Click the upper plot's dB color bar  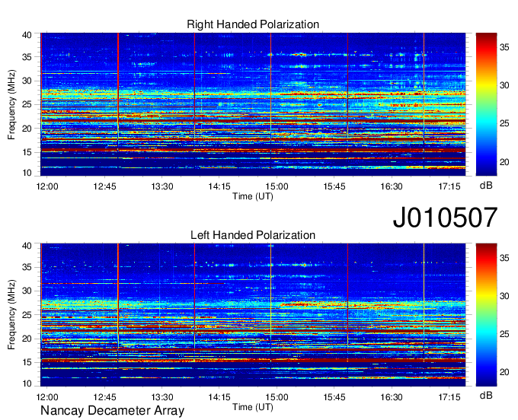pyautogui.click(x=486, y=104)
